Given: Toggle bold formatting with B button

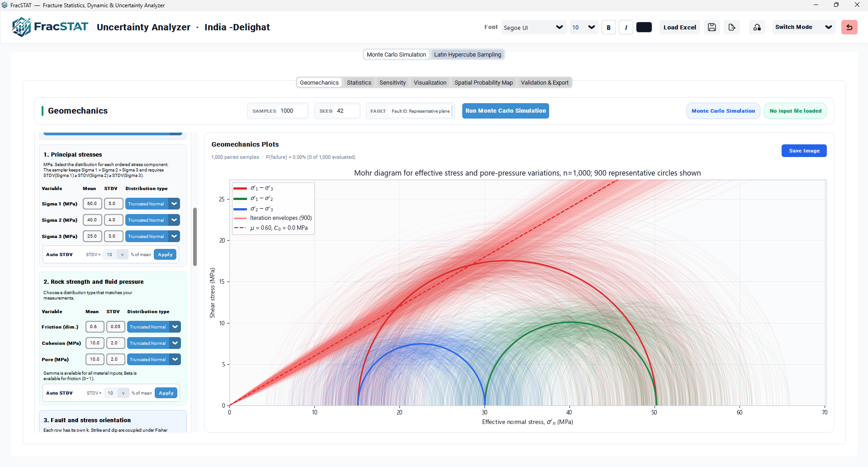Looking at the screenshot, I should pos(609,27).
